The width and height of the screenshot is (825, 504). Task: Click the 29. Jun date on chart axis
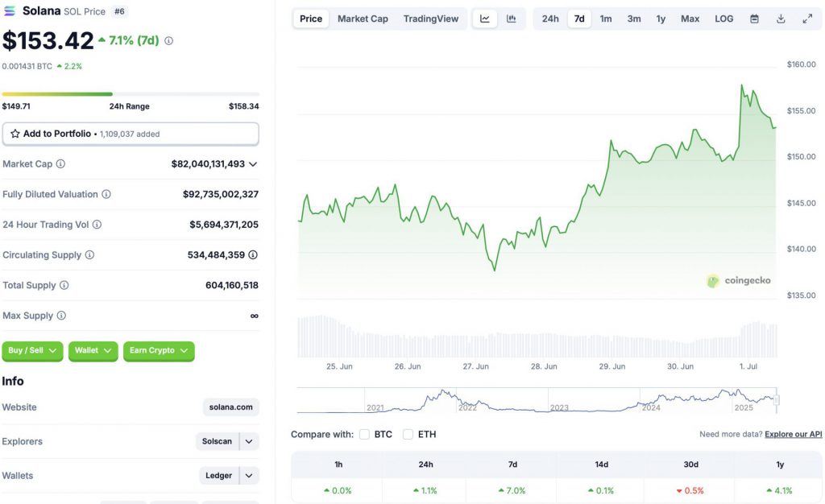coord(612,366)
